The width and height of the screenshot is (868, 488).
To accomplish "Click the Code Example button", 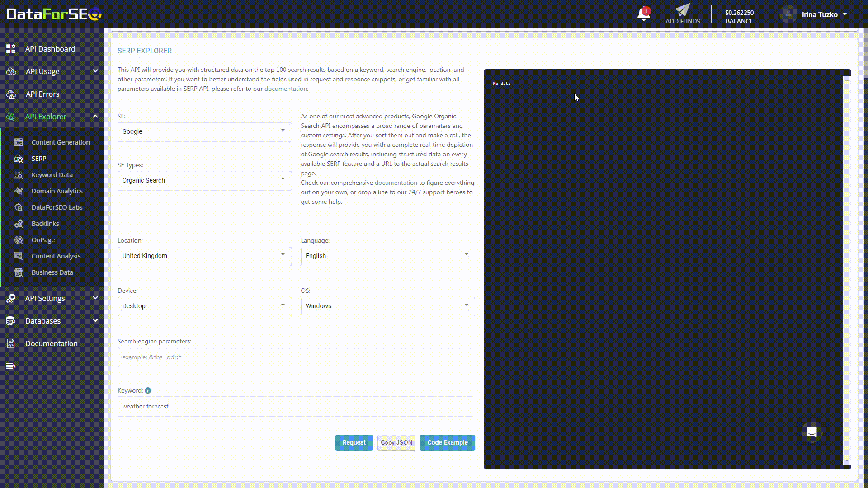I will (448, 443).
